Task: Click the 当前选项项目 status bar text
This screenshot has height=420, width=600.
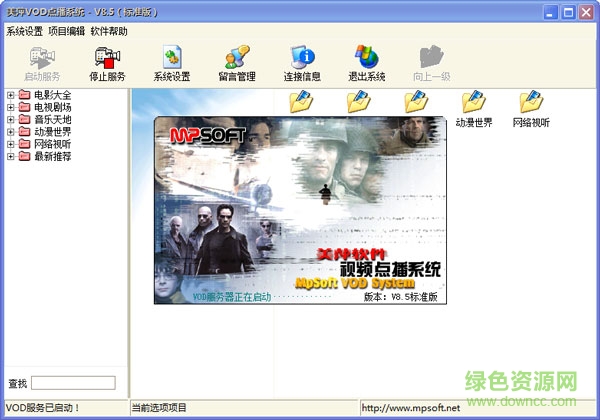Action: tap(159, 408)
